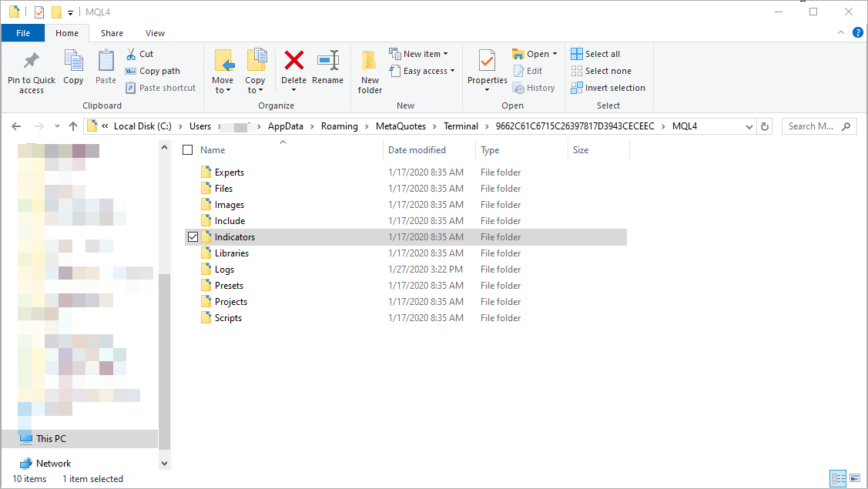Click the Rename icon
Viewport: 868px width, 489px height.
point(328,60)
